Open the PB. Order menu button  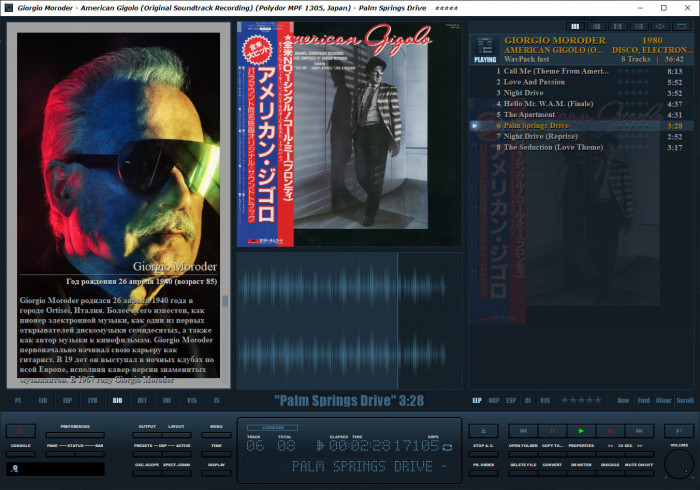click(483, 473)
